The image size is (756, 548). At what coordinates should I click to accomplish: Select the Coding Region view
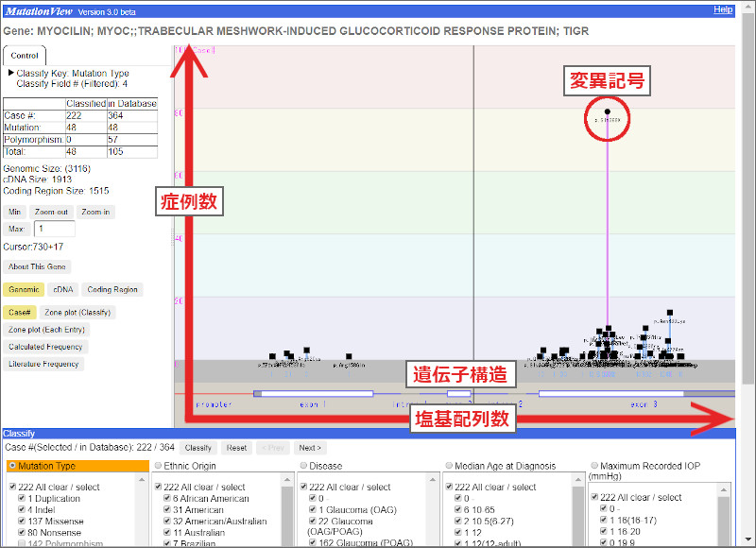112,290
